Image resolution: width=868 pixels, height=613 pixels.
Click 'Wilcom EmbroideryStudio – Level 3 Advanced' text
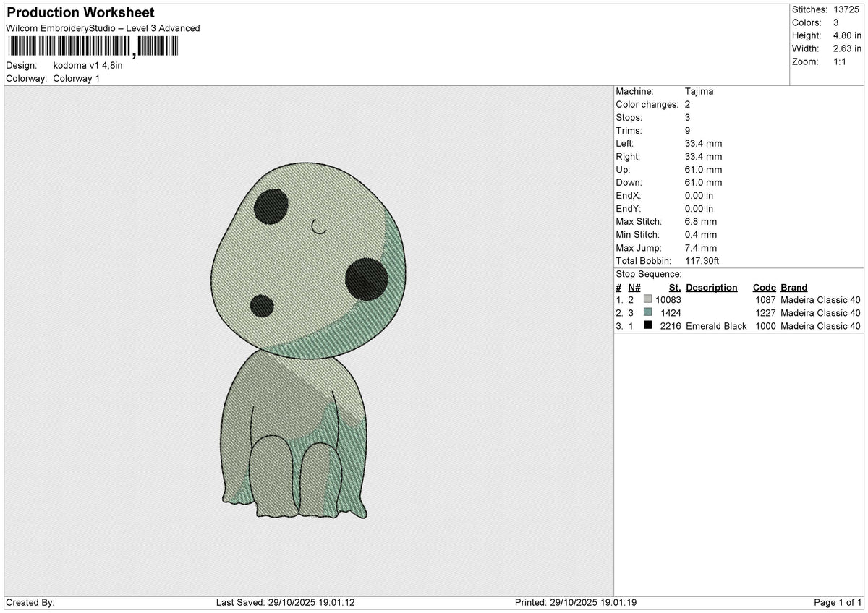(x=103, y=28)
